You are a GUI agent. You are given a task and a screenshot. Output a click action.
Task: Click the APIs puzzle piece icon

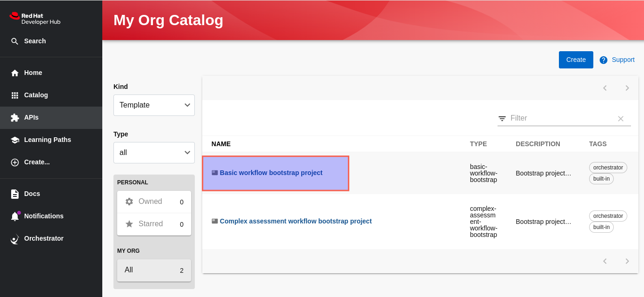(15, 118)
